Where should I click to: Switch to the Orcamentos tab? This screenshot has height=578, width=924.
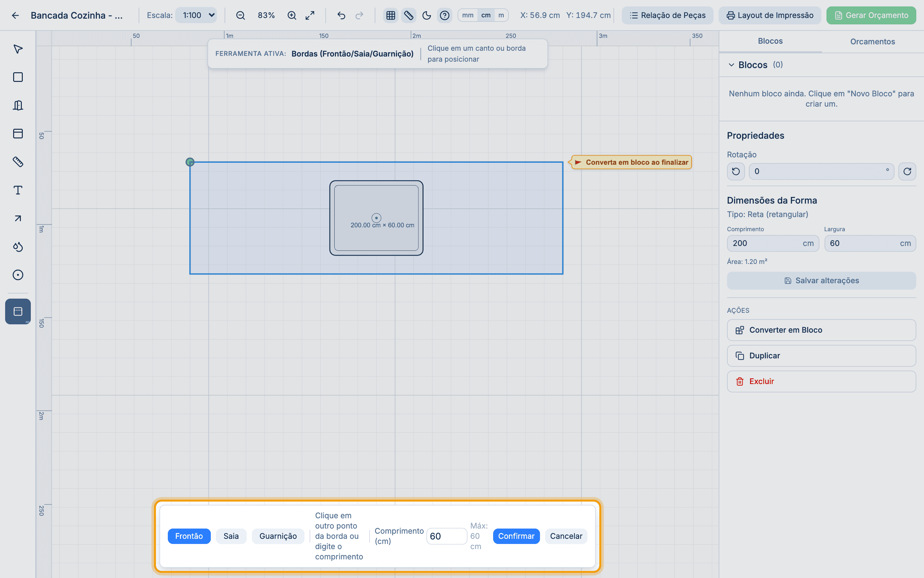pyautogui.click(x=872, y=41)
